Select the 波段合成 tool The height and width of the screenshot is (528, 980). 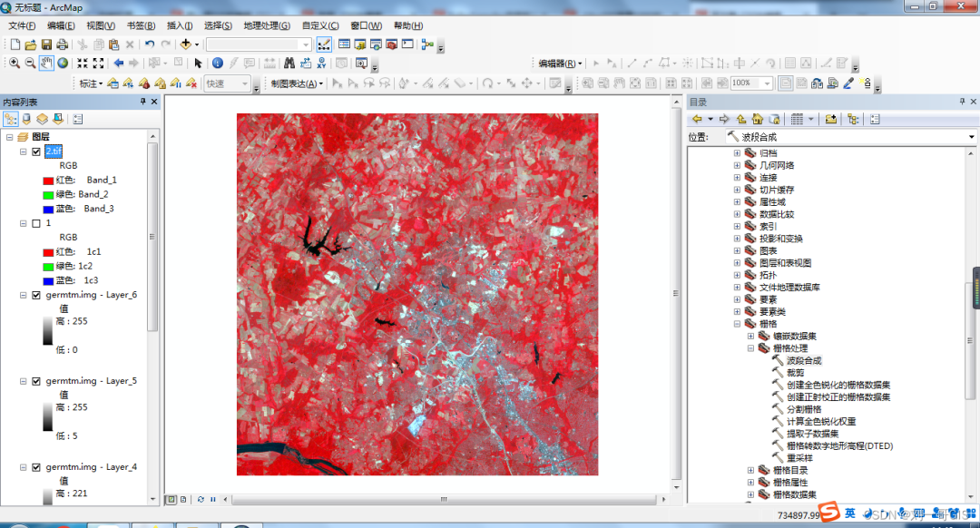tap(804, 360)
